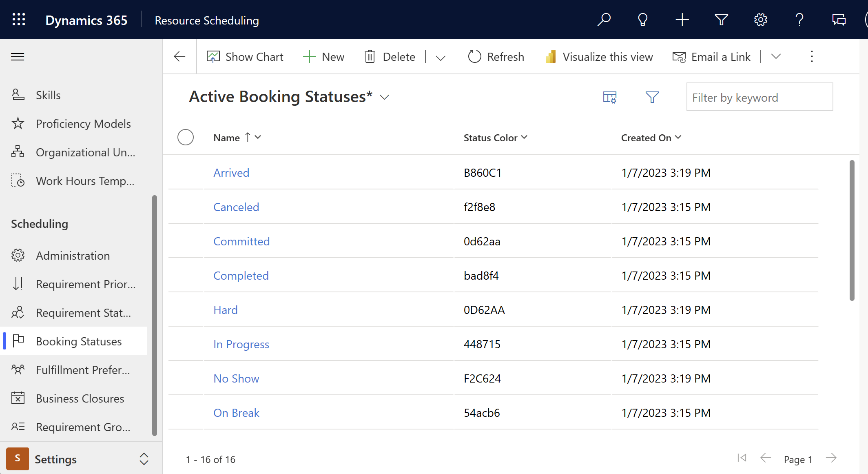Viewport: 868px width, 474px height.
Task: Expand the Delete button dropdown arrow
Action: coord(441,57)
